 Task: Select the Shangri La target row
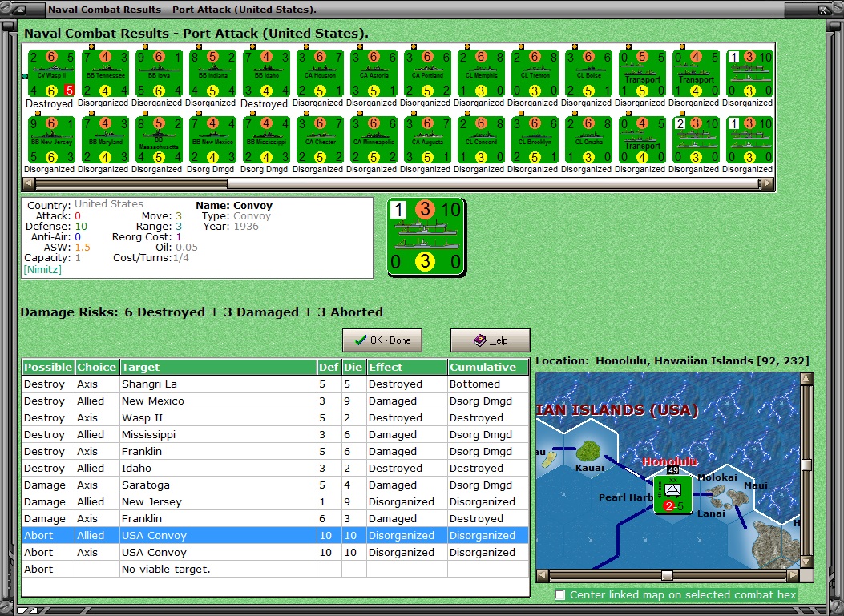point(275,384)
